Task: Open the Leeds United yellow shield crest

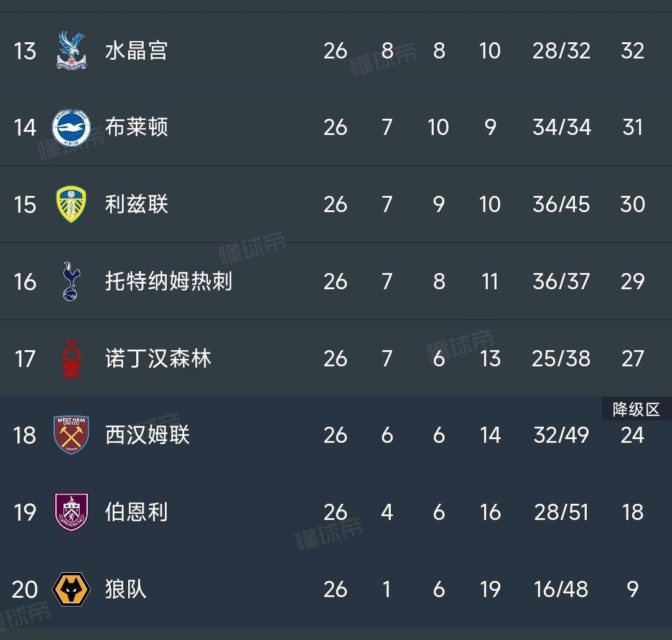Action: tap(71, 205)
